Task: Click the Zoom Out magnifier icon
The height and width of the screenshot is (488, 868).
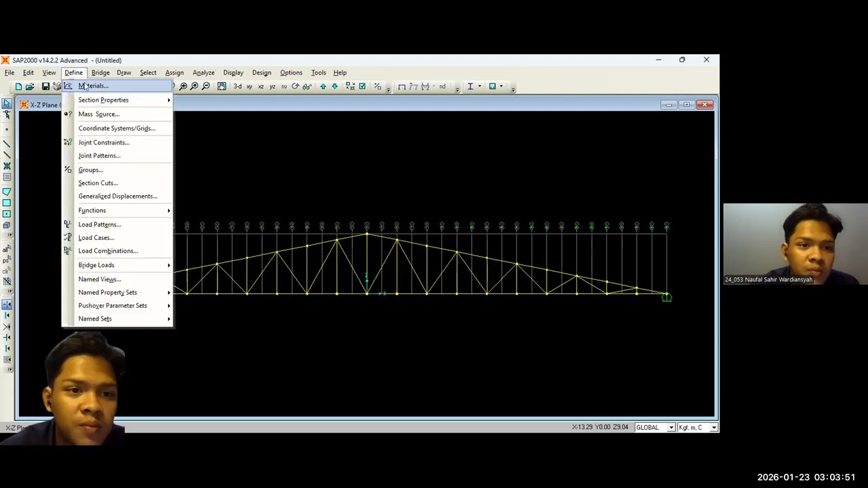Action: tap(205, 87)
